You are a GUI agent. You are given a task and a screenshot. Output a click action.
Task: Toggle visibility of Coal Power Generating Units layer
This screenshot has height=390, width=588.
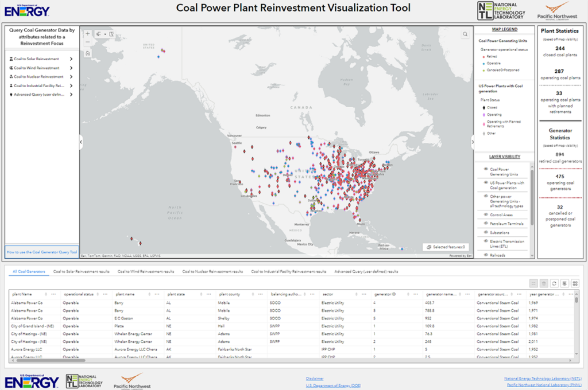click(486, 169)
